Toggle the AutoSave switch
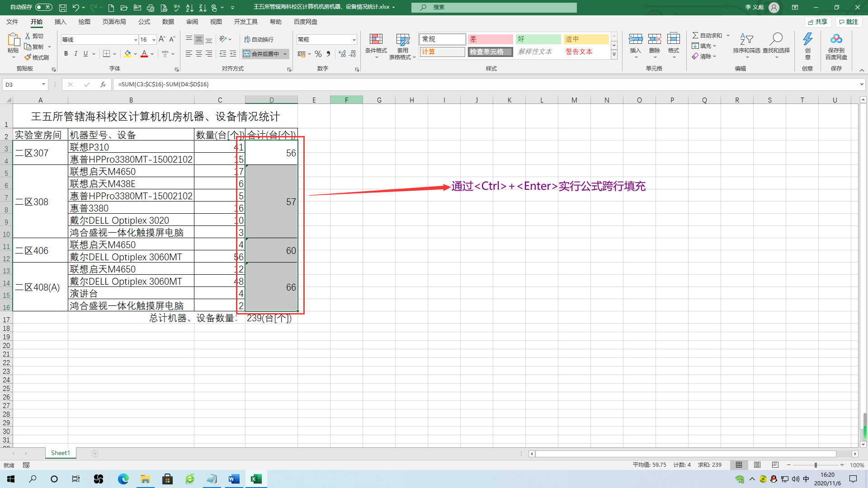The width and height of the screenshot is (868, 488). pyautogui.click(x=44, y=7)
